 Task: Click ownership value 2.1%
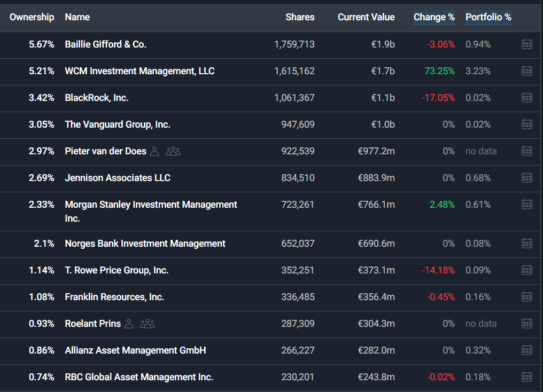tap(44, 244)
